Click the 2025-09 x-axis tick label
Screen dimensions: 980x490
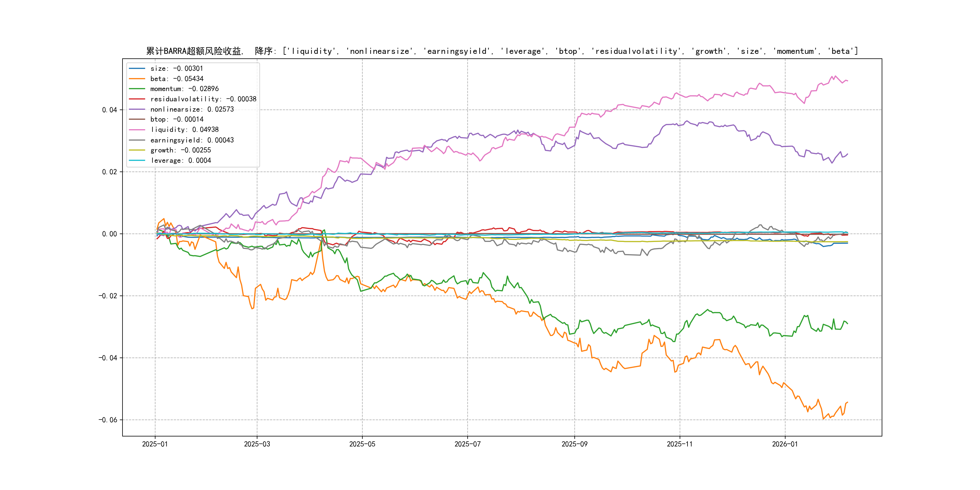[574, 444]
